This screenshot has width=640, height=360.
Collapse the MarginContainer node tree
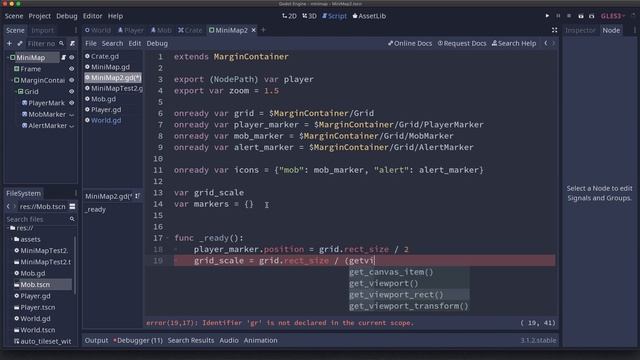coord(12,80)
